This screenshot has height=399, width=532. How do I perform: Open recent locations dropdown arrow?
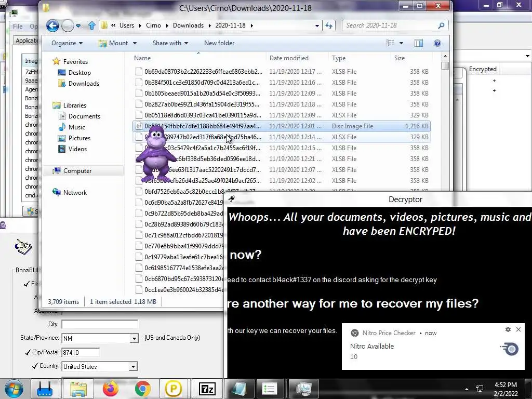[78, 25]
